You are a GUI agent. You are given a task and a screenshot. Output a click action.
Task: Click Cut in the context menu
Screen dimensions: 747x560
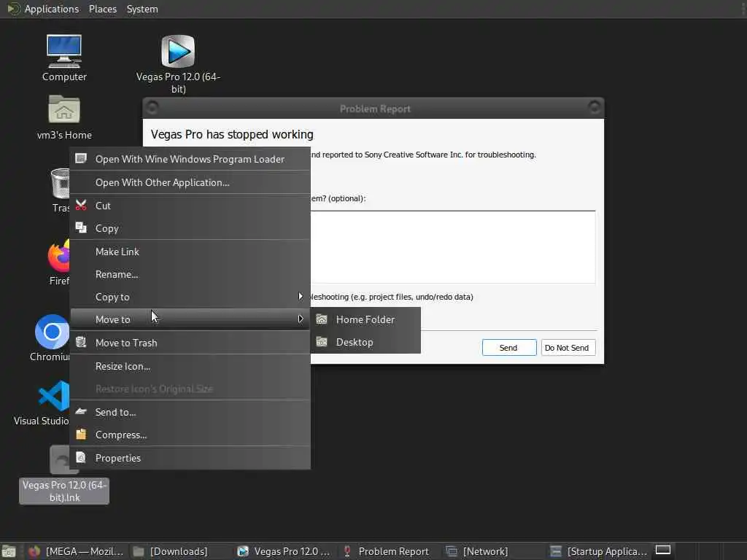pos(190,206)
